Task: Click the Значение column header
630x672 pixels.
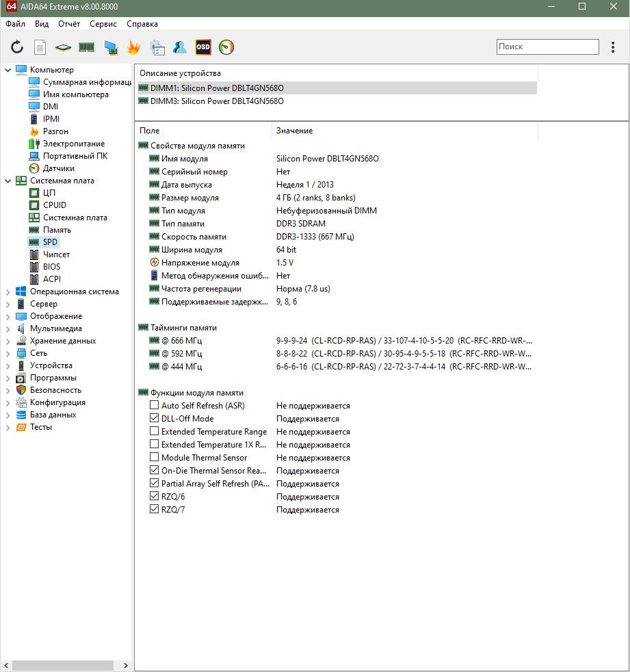Action: pyautogui.click(x=405, y=131)
